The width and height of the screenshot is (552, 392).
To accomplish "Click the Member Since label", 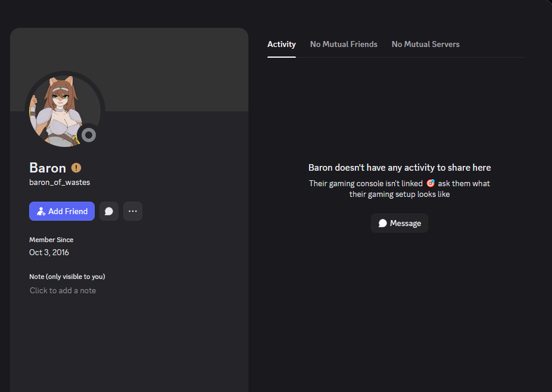I will (51, 240).
